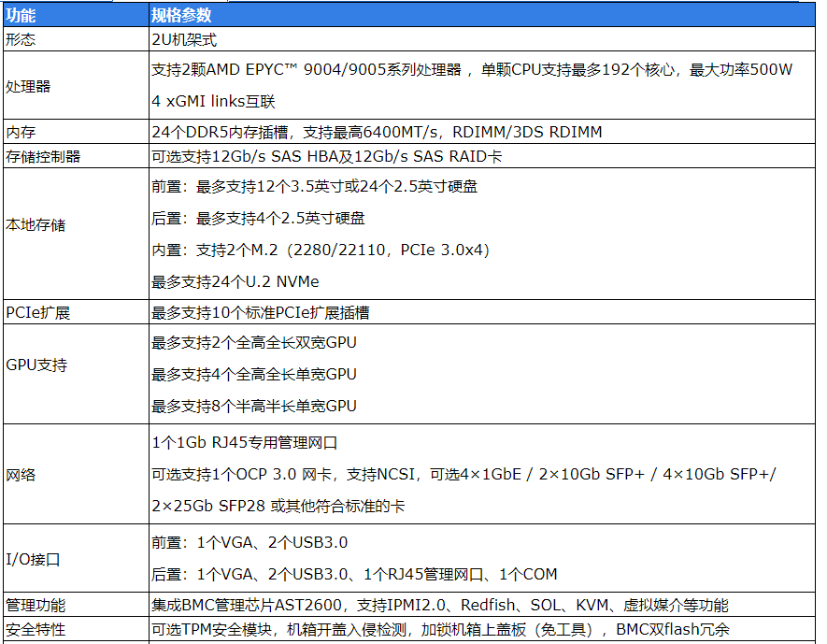Select the 安全特性 row label
The image size is (827, 644).
coord(36,630)
